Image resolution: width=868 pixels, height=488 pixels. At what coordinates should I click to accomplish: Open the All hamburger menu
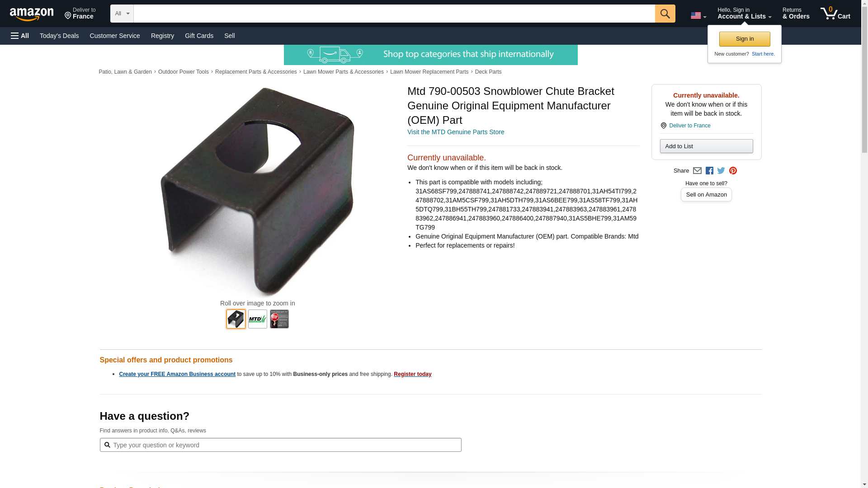tap(20, 36)
